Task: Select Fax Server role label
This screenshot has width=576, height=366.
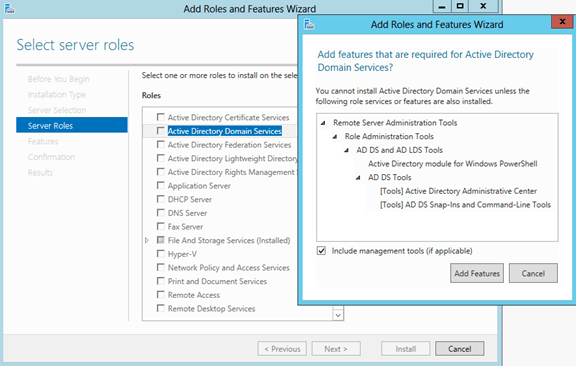Action: (185, 226)
